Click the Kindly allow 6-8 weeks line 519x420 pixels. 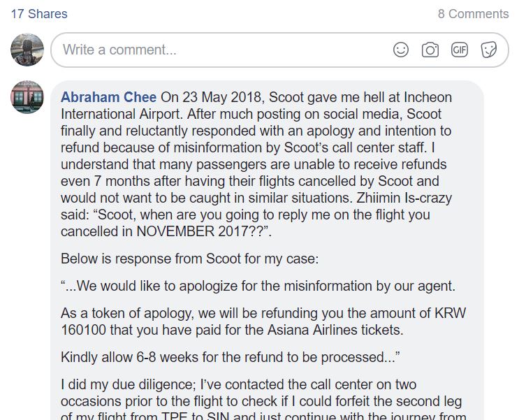[x=231, y=357]
